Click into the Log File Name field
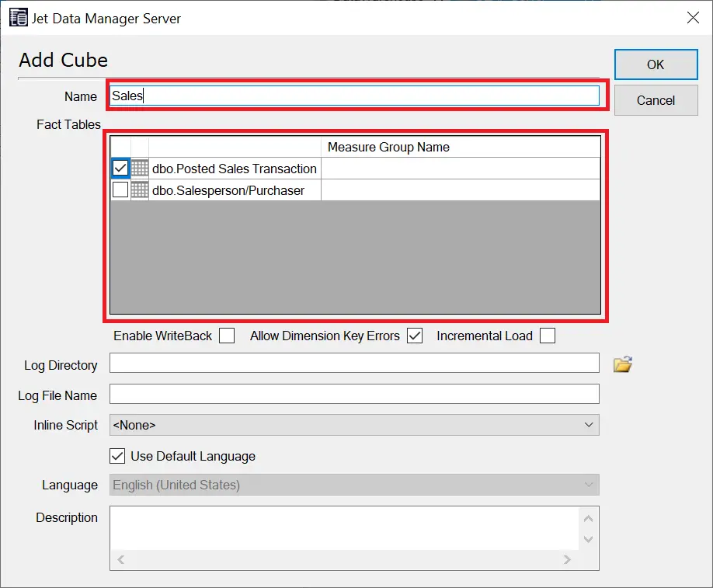This screenshot has height=588, width=713. click(354, 394)
